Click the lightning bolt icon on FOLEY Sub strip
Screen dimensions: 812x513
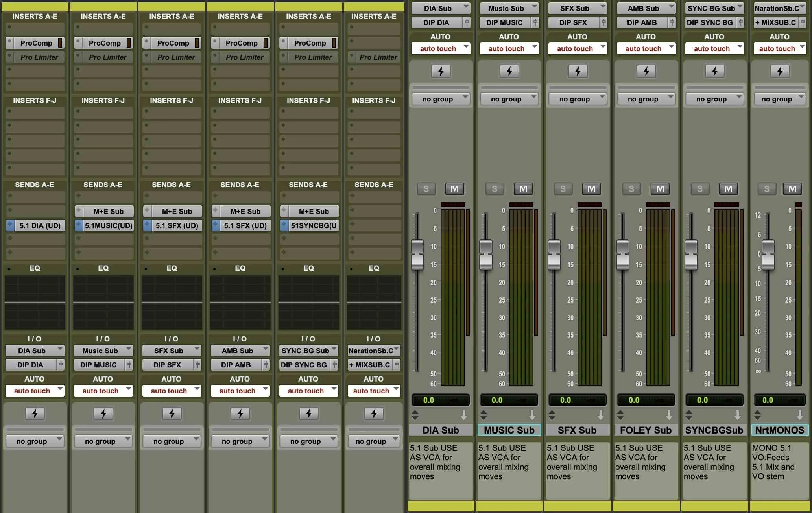coord(646,71)
